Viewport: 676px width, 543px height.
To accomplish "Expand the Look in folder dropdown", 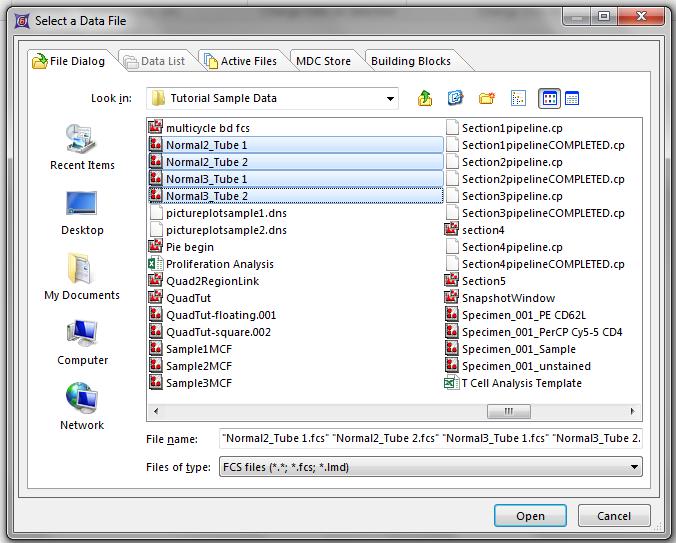I will pos(390,98).
